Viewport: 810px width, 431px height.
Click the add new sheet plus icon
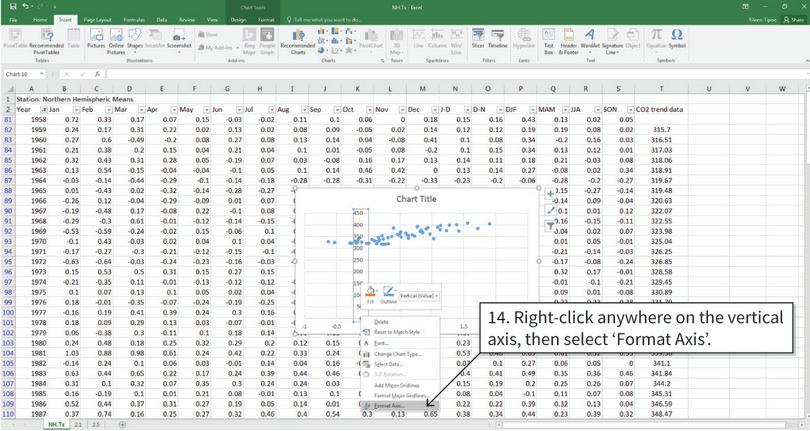click(x=122, y=425)
